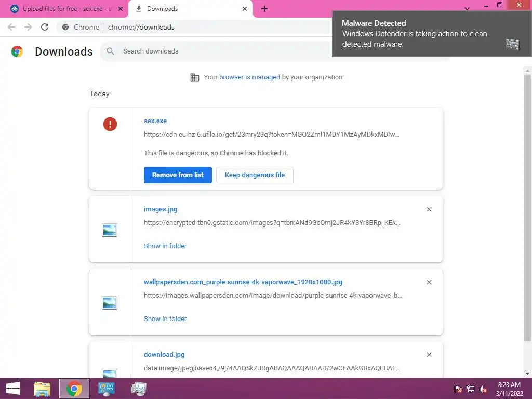Image resolution: width=532 pixels, height=399 pixels.
Task: Close the Upload files for free tab
Action: point(121,9)
